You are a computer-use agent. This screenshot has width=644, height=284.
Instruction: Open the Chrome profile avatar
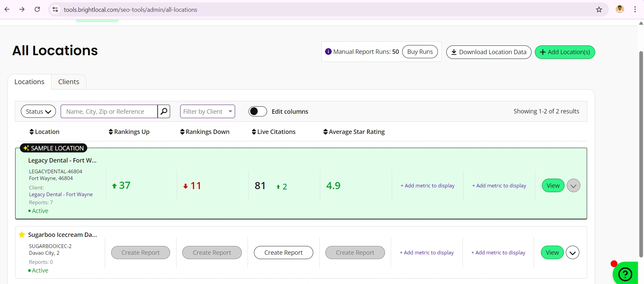pyautogui.click(x=620, y=9)
